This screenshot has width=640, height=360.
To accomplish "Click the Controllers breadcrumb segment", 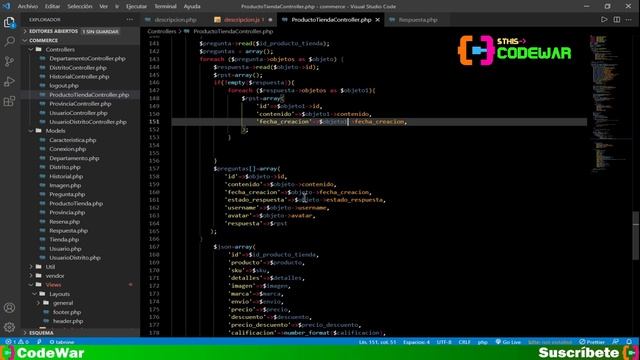I will 162,31.
